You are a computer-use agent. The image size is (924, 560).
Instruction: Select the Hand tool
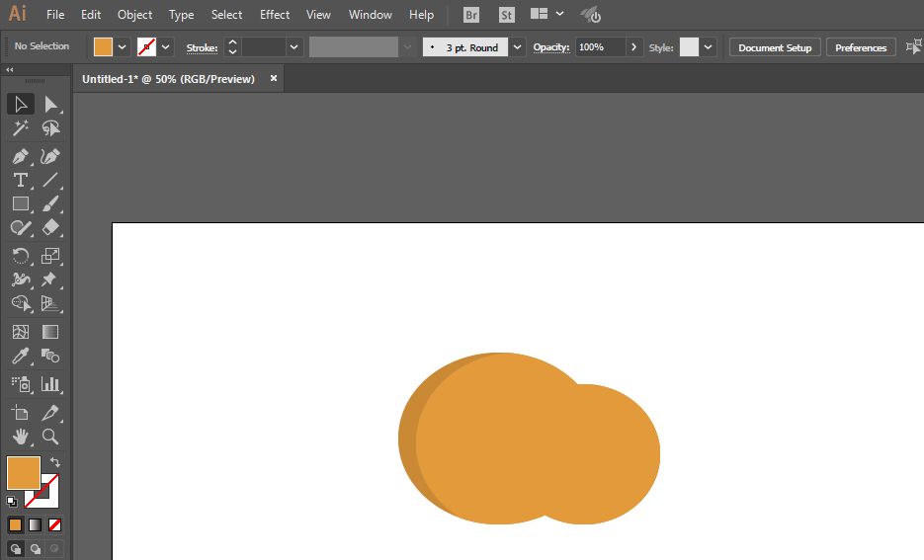(x=20, y=436)
